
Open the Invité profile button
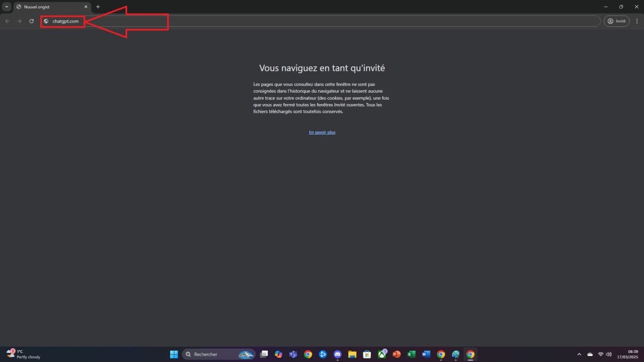(616, 21)
